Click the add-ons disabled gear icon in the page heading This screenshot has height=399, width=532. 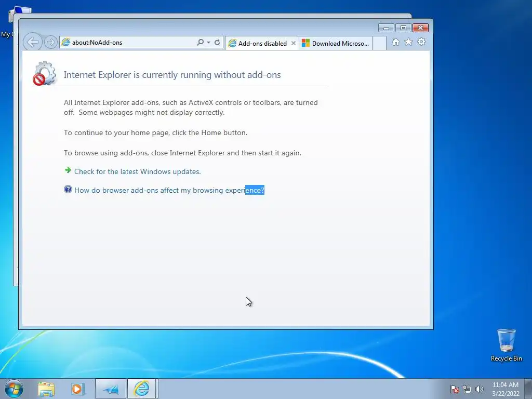coord(44,73)
